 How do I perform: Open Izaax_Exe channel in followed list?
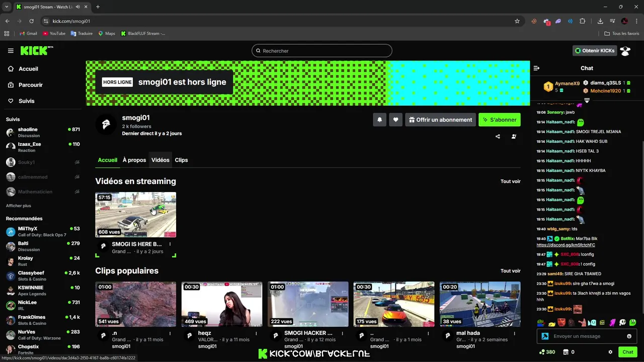[43, 147]
